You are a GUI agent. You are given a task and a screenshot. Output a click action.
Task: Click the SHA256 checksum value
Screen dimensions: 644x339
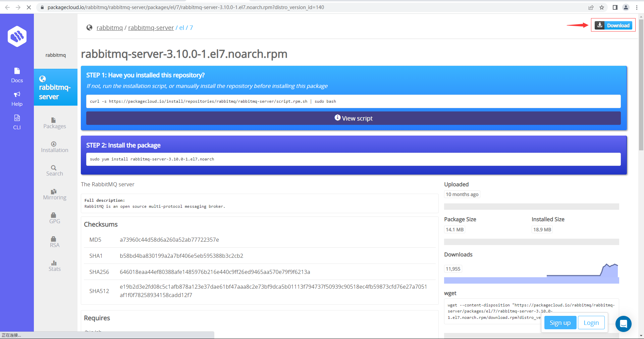click(215, 272)
